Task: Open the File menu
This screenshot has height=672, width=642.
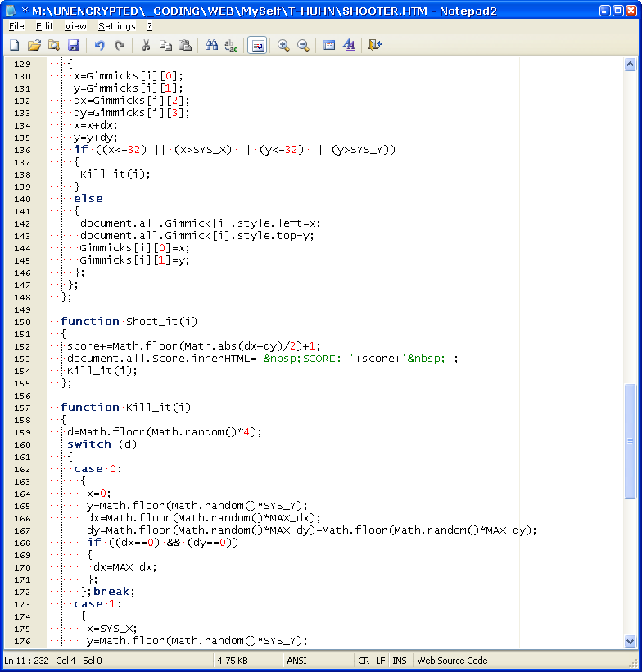Action: (16, 26)
